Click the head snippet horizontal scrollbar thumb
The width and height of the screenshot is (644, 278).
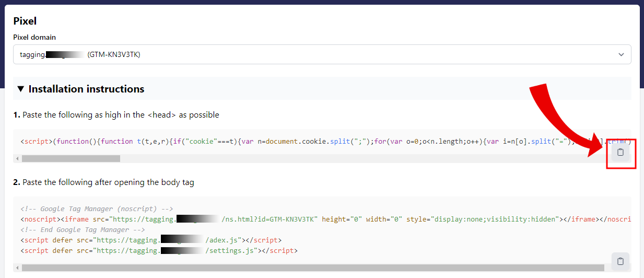pyautogui.click(x=71, y=158)
